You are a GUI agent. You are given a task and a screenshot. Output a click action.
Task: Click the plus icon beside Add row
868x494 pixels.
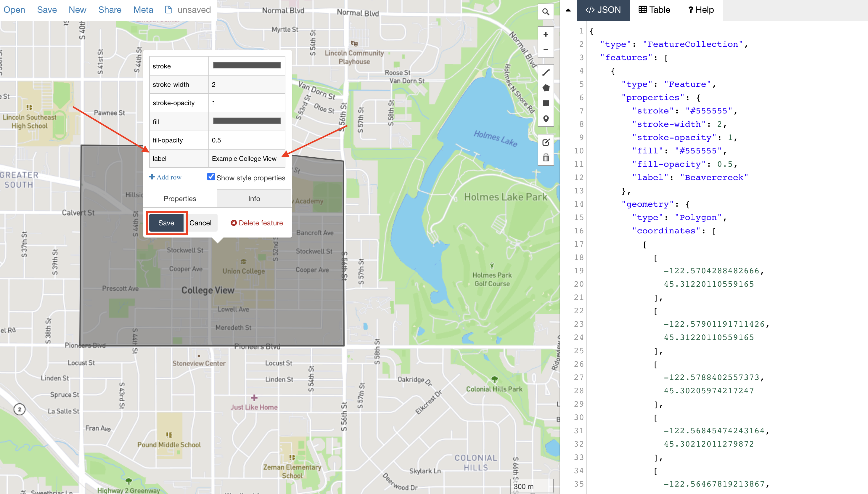(152, 177)
